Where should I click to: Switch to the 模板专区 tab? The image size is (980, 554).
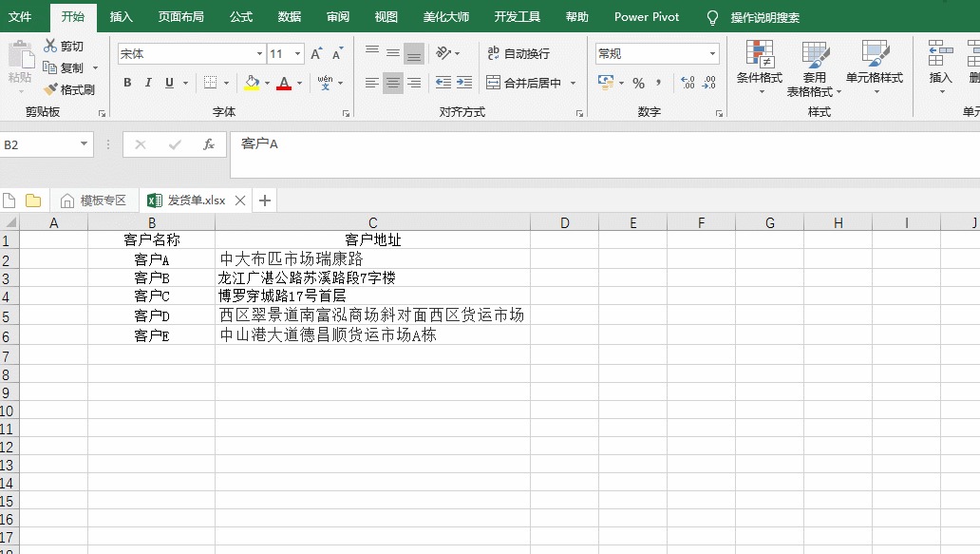[94, 201]
